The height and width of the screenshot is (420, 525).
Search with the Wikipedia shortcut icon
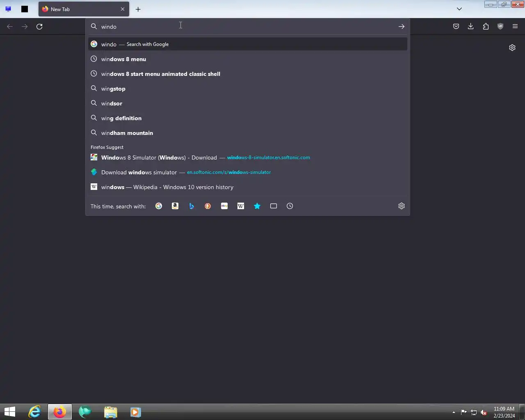241,206
